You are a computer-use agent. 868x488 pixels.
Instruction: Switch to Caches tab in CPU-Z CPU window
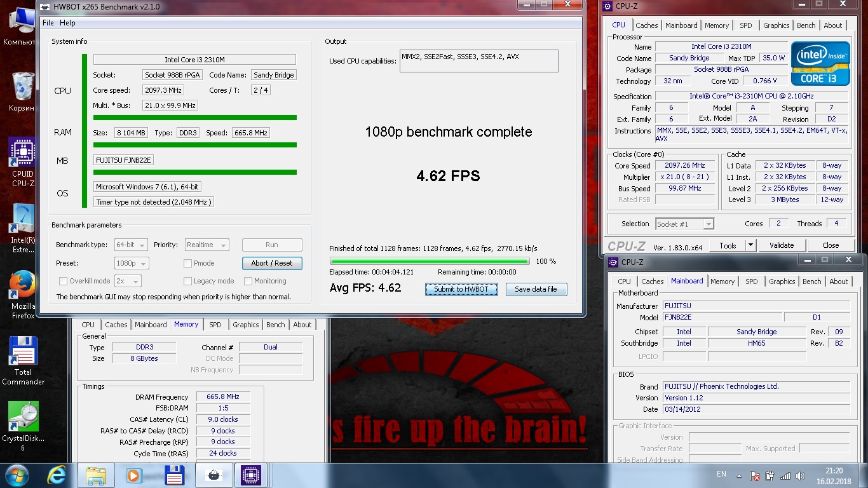647,25
